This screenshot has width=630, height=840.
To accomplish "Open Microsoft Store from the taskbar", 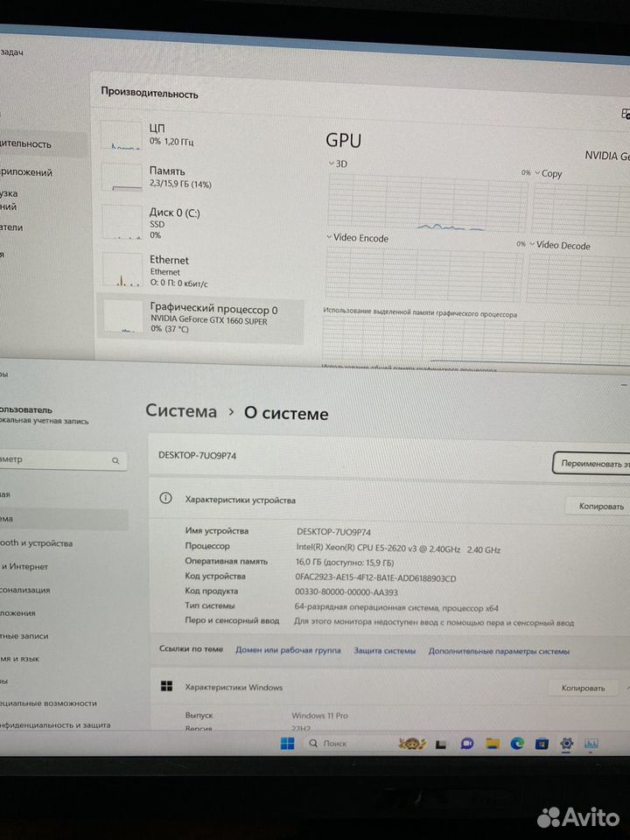I will click(542, 744).
